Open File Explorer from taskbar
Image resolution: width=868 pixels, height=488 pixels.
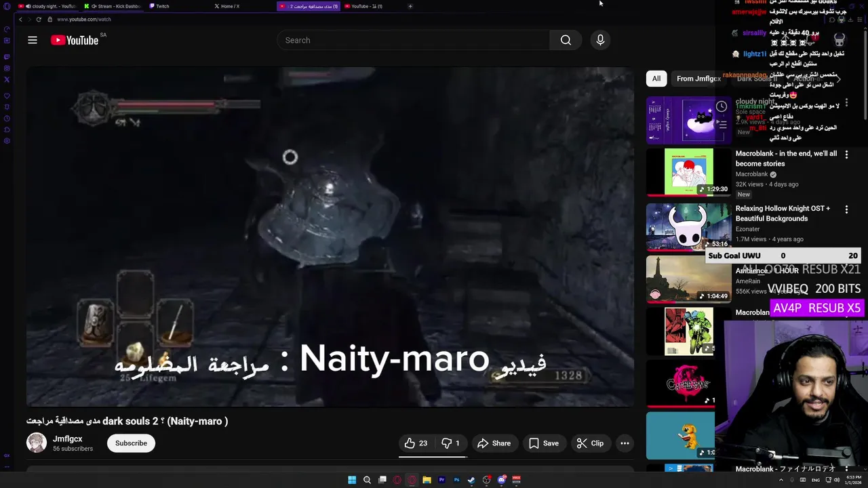(x=427, y=480)
